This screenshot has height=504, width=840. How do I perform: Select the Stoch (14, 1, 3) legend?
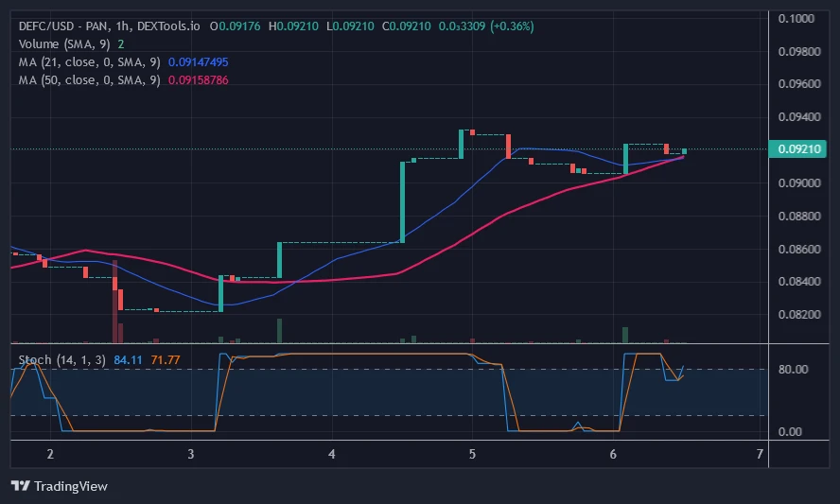62,359
